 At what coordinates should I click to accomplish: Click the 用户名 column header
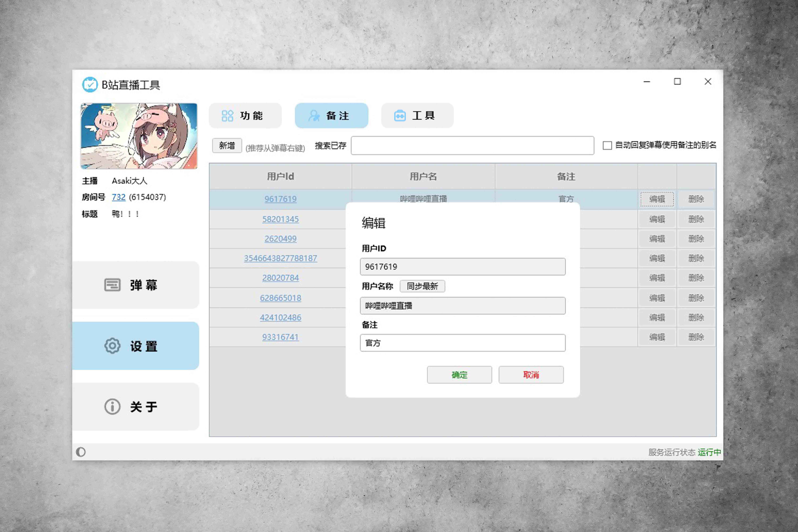[423, 176]
